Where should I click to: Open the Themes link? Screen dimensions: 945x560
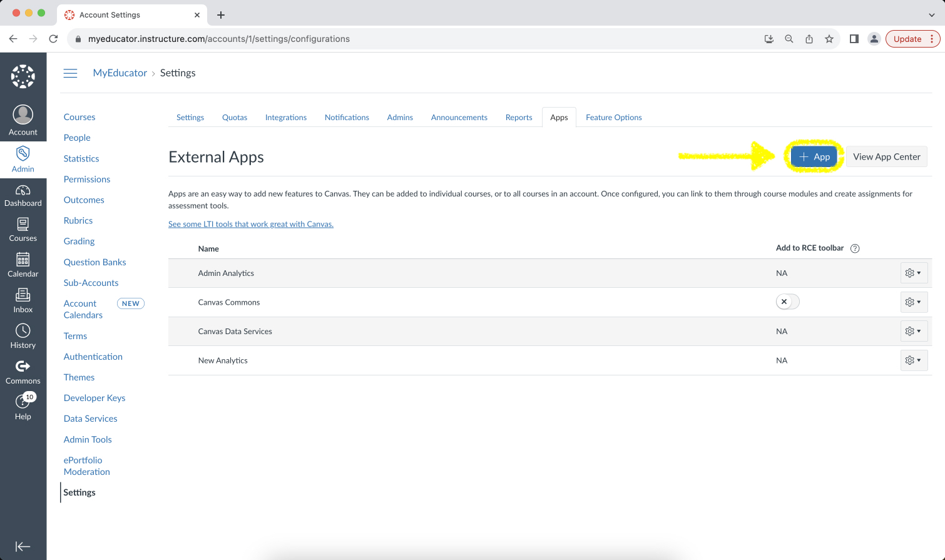(79, 377)
